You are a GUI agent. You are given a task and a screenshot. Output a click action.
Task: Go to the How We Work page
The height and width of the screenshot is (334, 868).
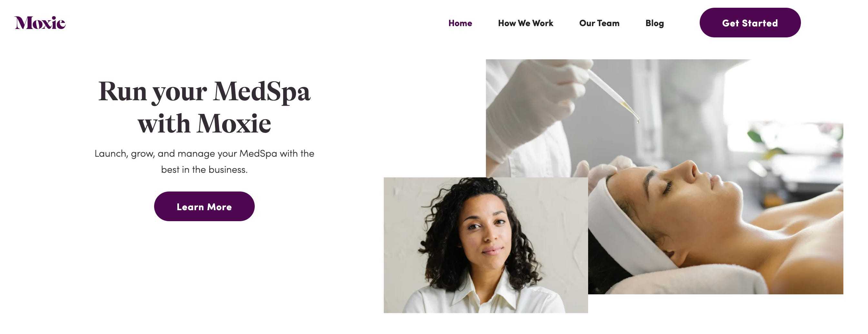click(525, 23)
